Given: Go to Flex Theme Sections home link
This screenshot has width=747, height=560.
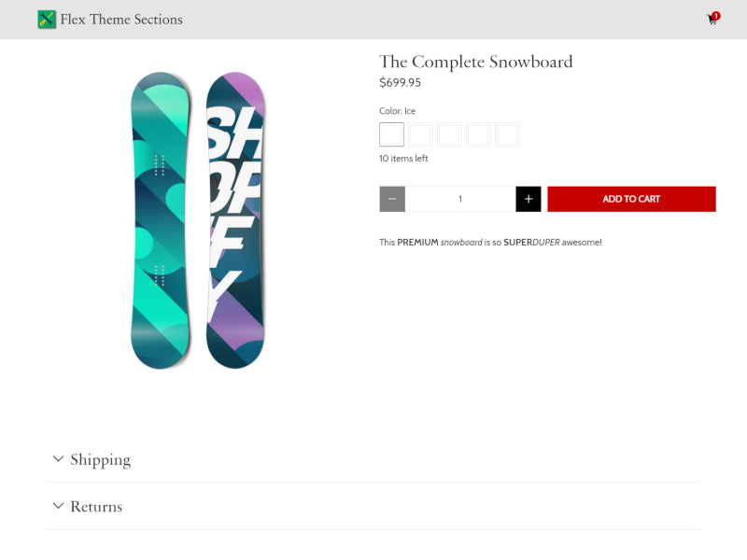Looking at the screenshot, I should coord(121,20).
